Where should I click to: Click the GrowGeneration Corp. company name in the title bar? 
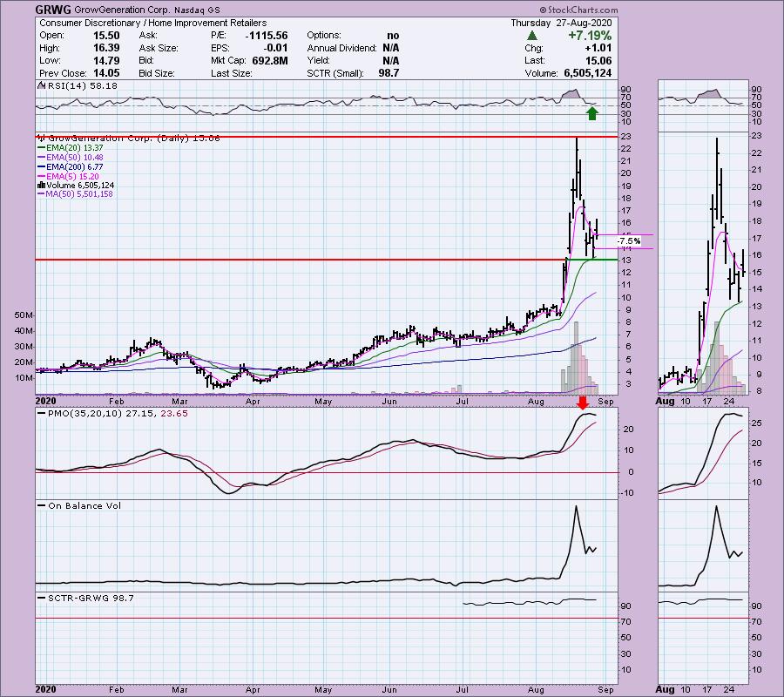tap(122, 10)
